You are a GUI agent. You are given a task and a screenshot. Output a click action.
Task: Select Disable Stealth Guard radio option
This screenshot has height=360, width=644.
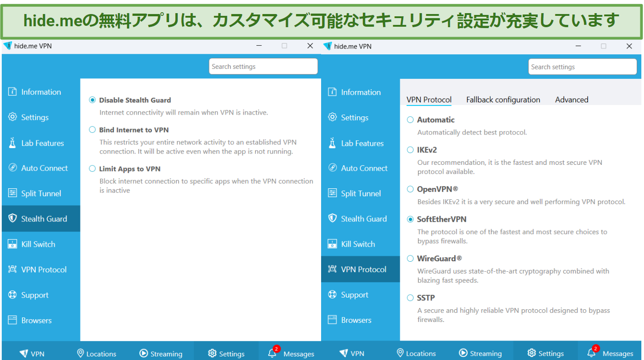pyautogui.click(x=92, y=100)
